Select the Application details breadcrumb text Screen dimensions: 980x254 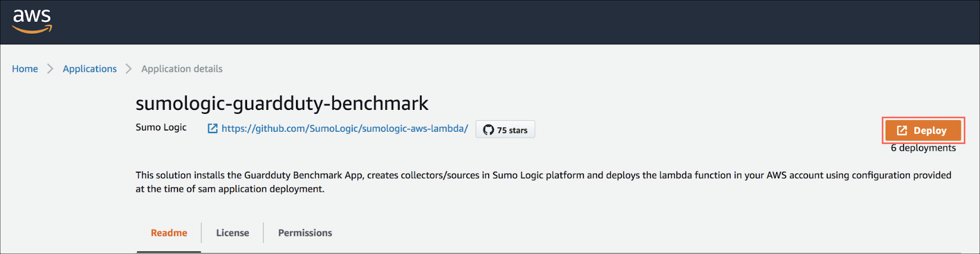181,69
